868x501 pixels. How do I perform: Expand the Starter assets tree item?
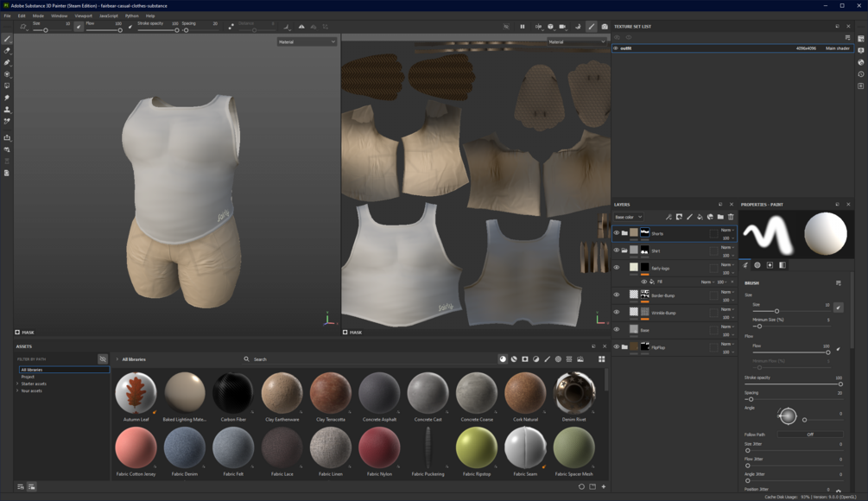[x=18, y=384]
